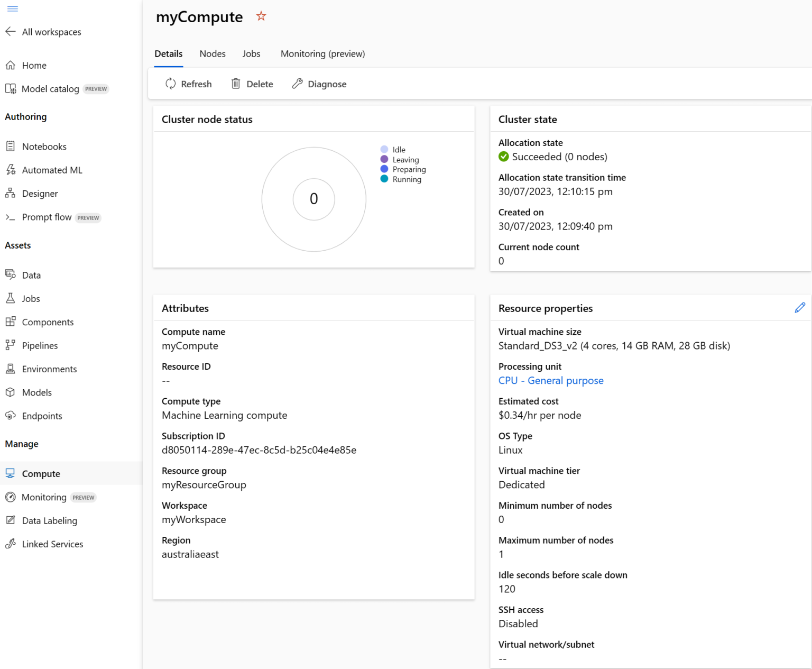Select the Automated ML icon
Image resolution: width=812 pixels, height=669 pixels.
[11, 170]
